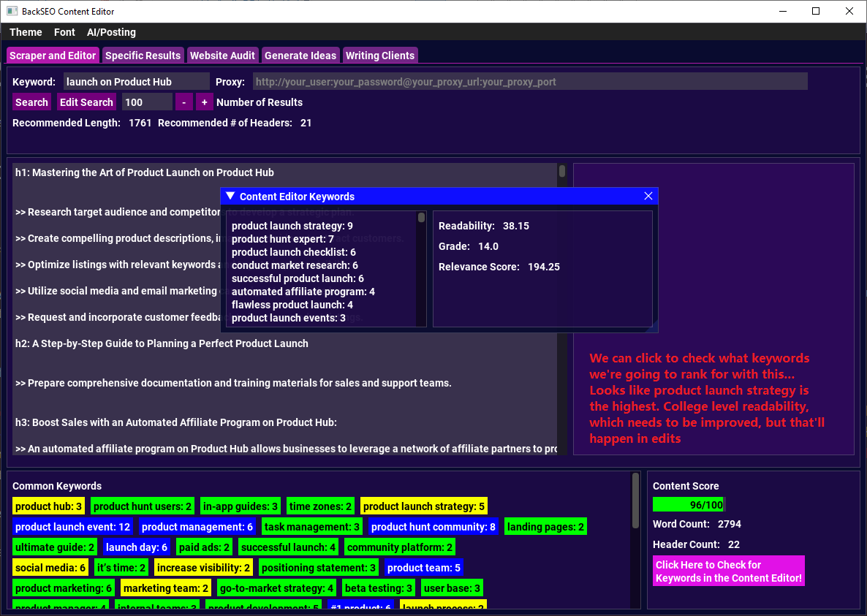867x616 pixels.
Task: Click the 'it's time: 2' keyword tag
Action: click(x=121, y=567)
